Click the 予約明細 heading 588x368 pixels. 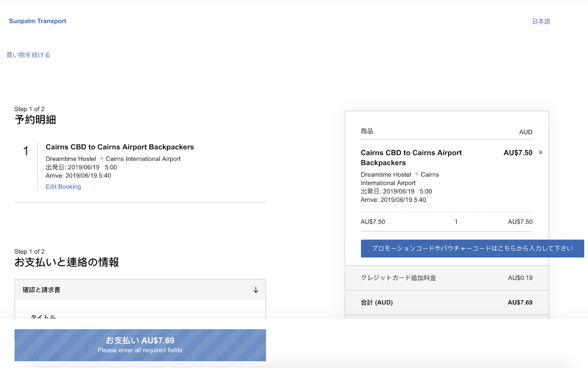[35, 120]
